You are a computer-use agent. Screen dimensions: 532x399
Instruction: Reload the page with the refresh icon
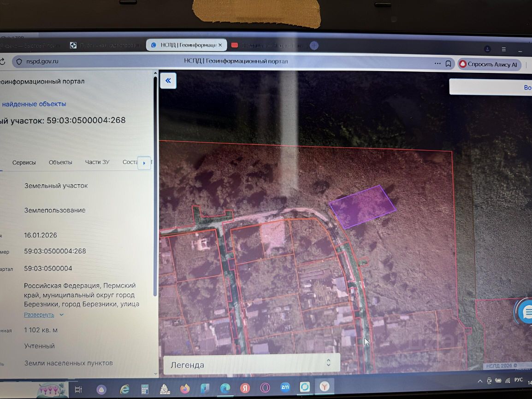[2, 61]
